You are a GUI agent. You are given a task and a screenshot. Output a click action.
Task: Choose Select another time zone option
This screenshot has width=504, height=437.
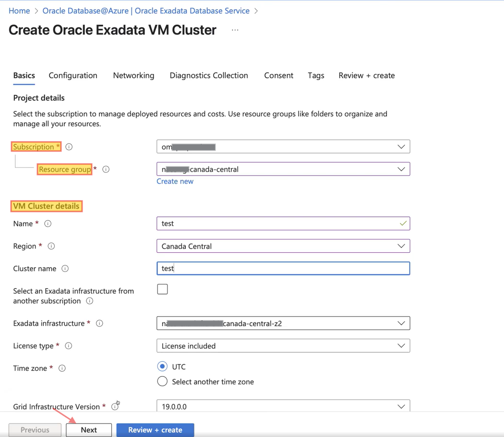(x=162, y=382)
